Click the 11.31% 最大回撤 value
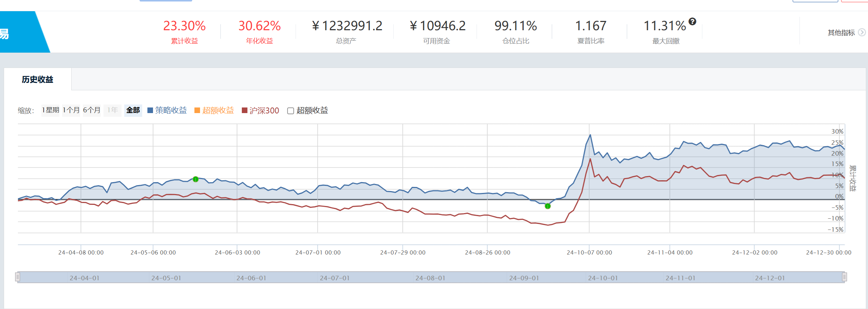The image size is (868, 309). tap(665, 26)
